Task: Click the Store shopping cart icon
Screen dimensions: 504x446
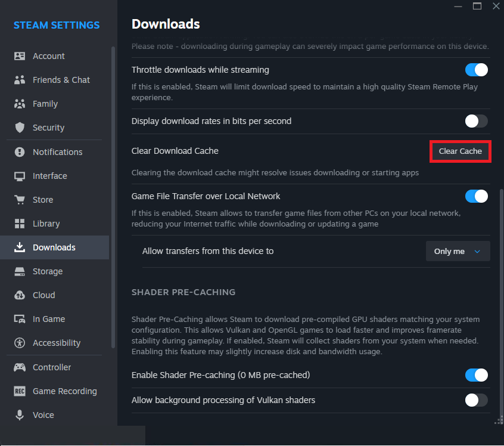Action: [20, 200]
